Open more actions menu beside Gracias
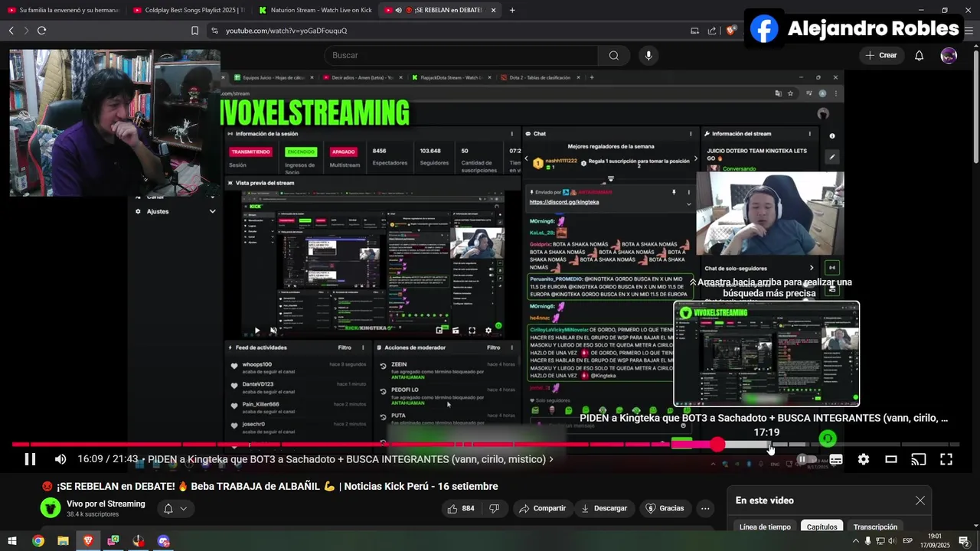980x551 pixels. pos(705,508)
